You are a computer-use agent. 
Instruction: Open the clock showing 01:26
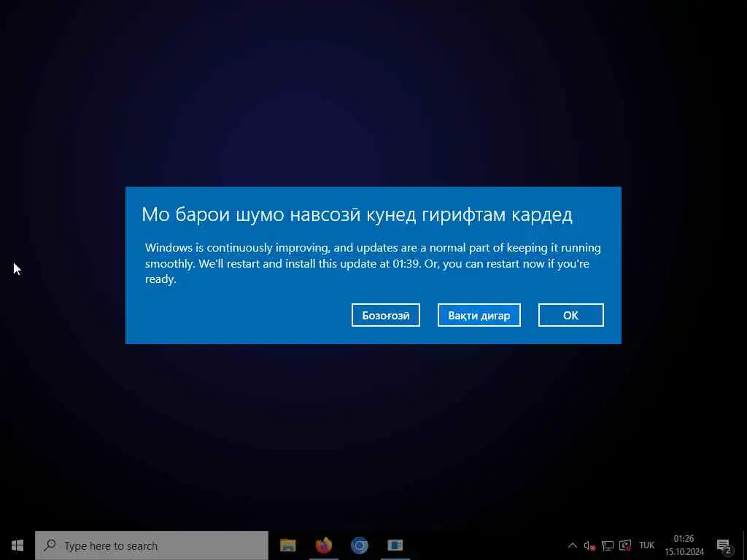point(684,545)
